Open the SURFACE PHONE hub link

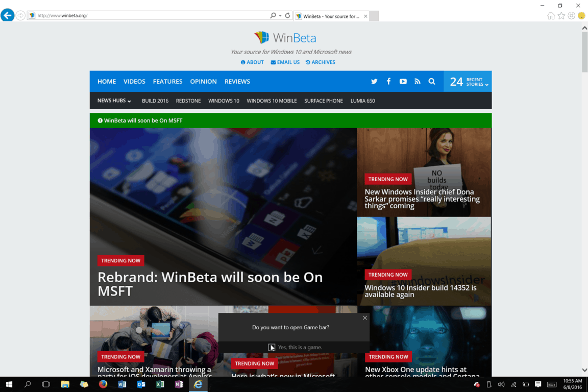(x=324, y=101)
